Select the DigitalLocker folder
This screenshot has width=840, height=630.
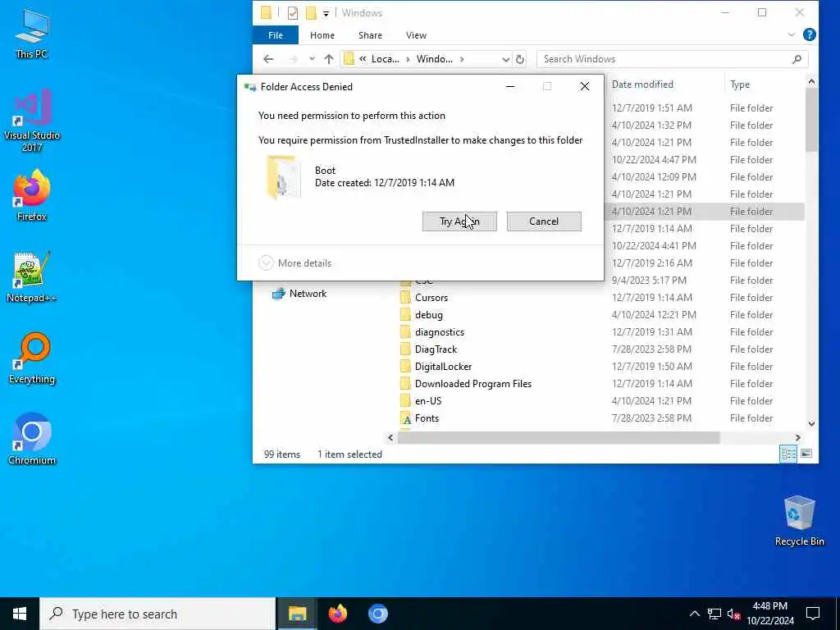click(443, 367)
